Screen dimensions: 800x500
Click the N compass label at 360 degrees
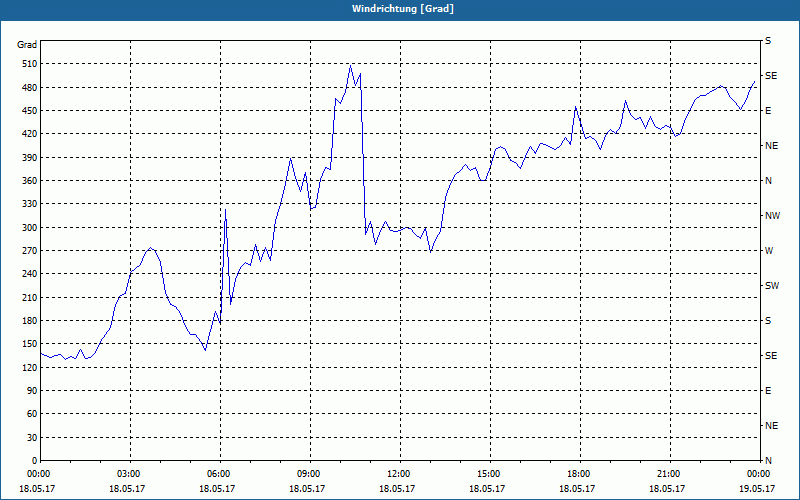point(768,181)
